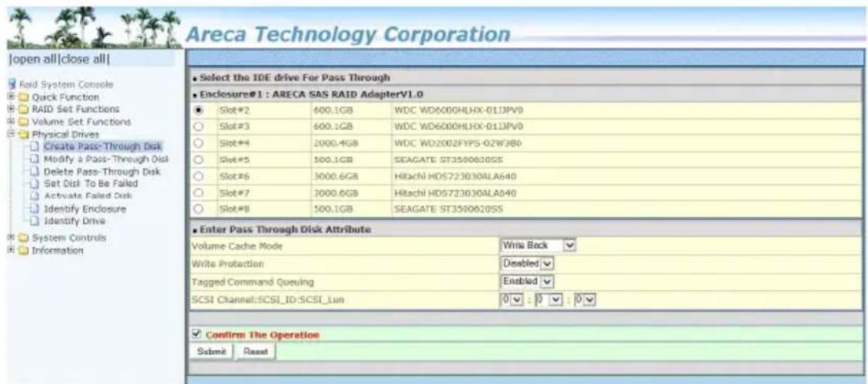Click the Quick Function folder icon
The image size is (868, 384).
pyautogui.click(x=23, y=98)
